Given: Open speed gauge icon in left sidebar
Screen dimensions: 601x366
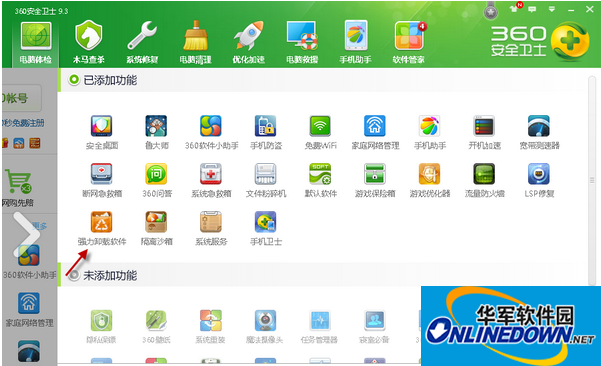Looking at the screenshot, I should 29,351.
